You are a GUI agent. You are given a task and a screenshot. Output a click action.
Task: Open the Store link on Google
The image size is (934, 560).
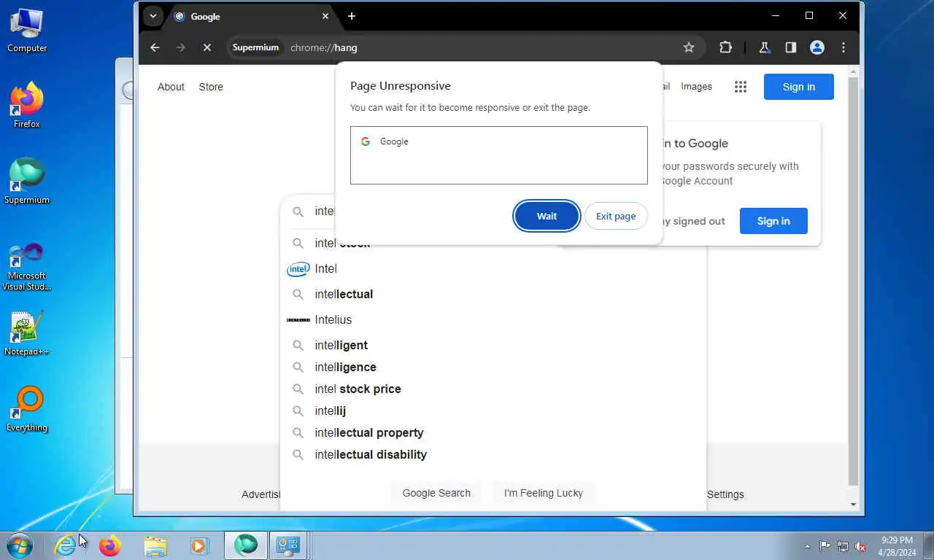click(x=211, y=87)
